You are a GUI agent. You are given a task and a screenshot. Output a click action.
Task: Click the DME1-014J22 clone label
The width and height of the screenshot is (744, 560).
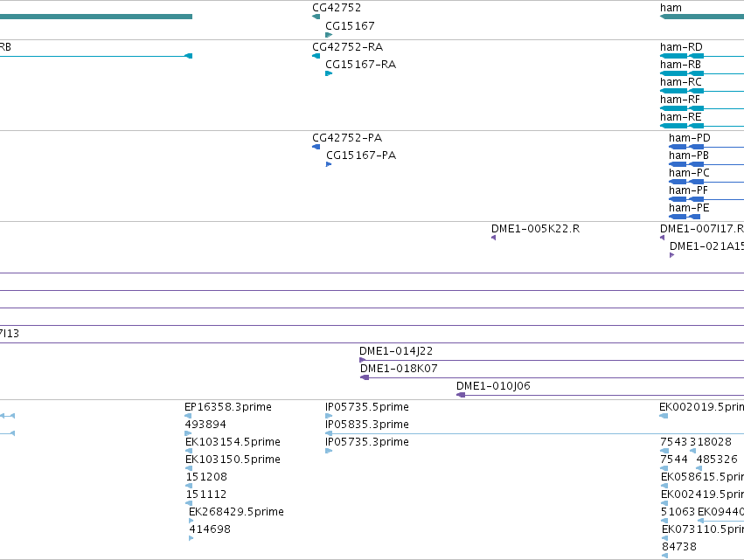point(396,351)
